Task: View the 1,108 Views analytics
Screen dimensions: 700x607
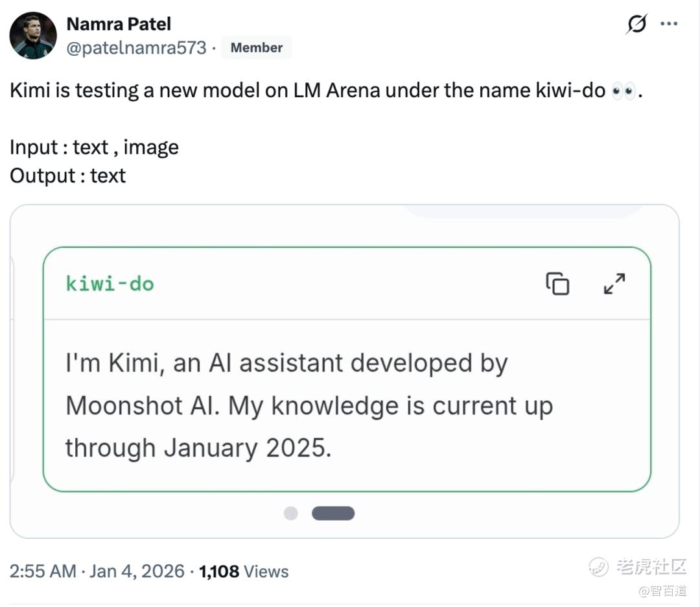Action: click(x=244, y=571)
